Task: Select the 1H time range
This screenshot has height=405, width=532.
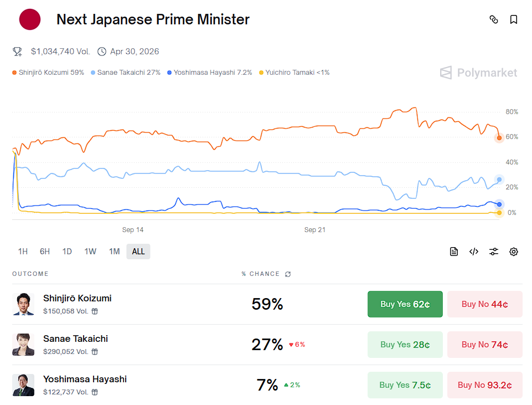Action: [23, 252]
